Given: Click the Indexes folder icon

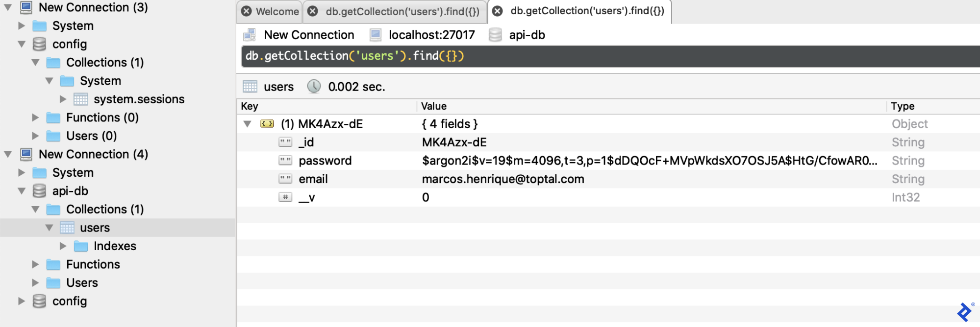Looking at the screenshot, I should [81, 246].
